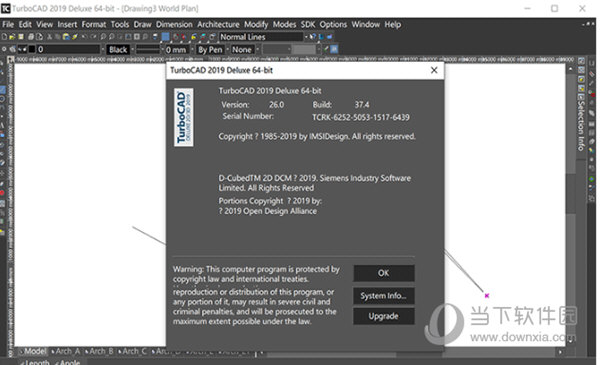600x365 pixels.
Task: Open the Insert menu
Action: coord(67,24)
